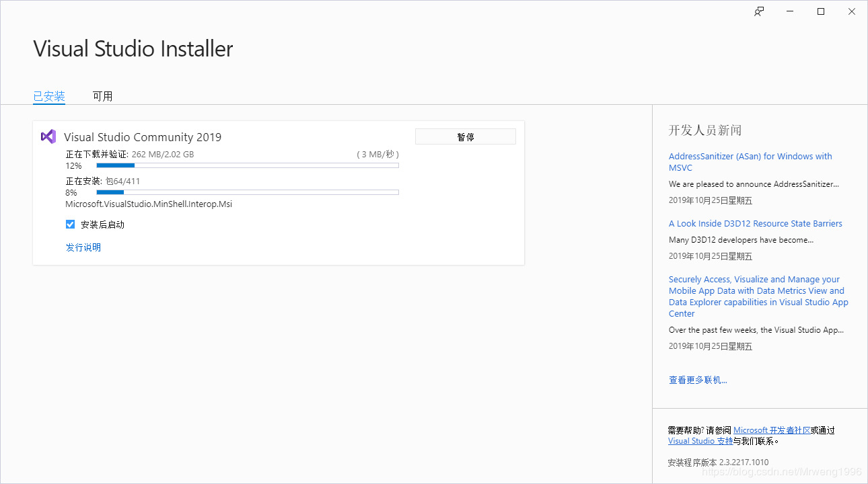Open A Look Inside D3D12 Resource State Barriers
868x484 pixels.
point(756,224)
